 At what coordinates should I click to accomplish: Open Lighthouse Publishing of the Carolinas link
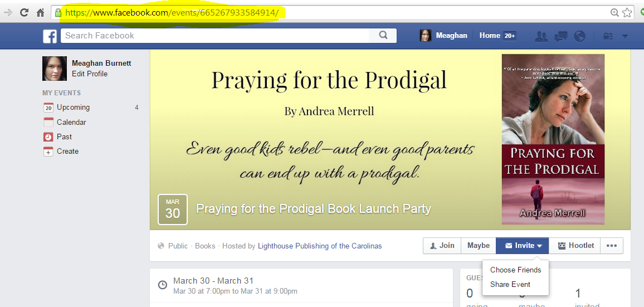coord(320,246)
